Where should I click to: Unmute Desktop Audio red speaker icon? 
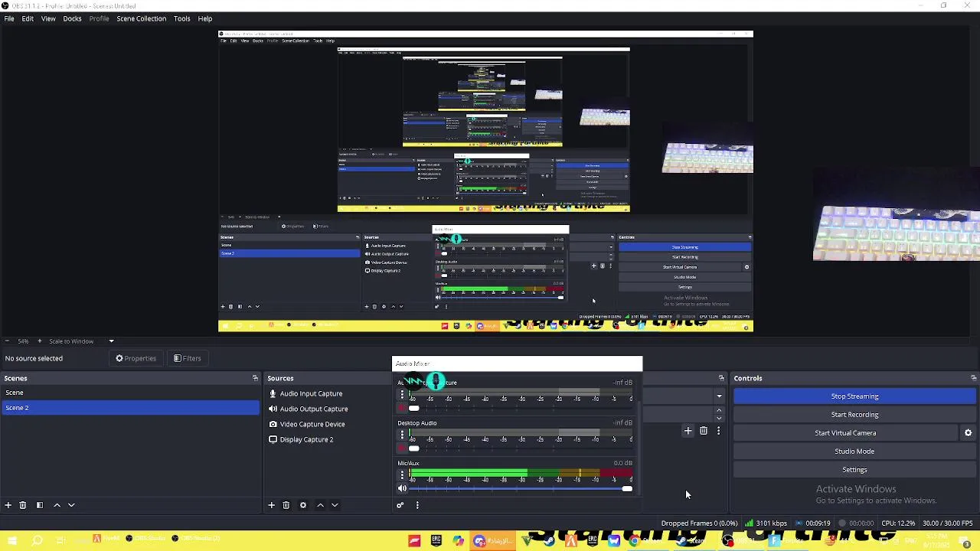click(x=402, y=448)
